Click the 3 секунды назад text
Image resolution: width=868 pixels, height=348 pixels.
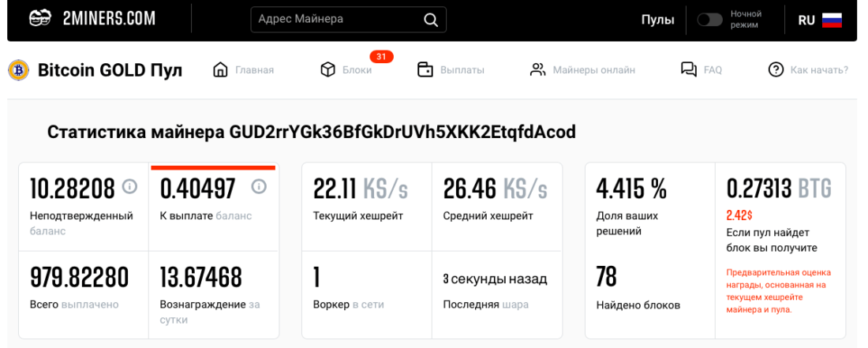[495, 279]
